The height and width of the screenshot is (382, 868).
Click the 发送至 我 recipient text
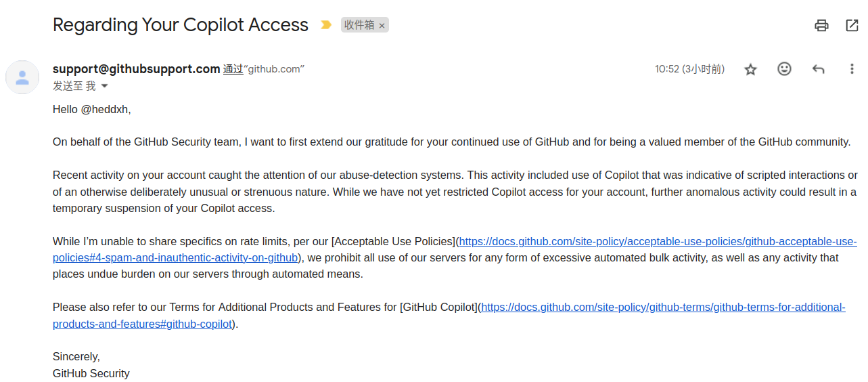tap(74, 87)
